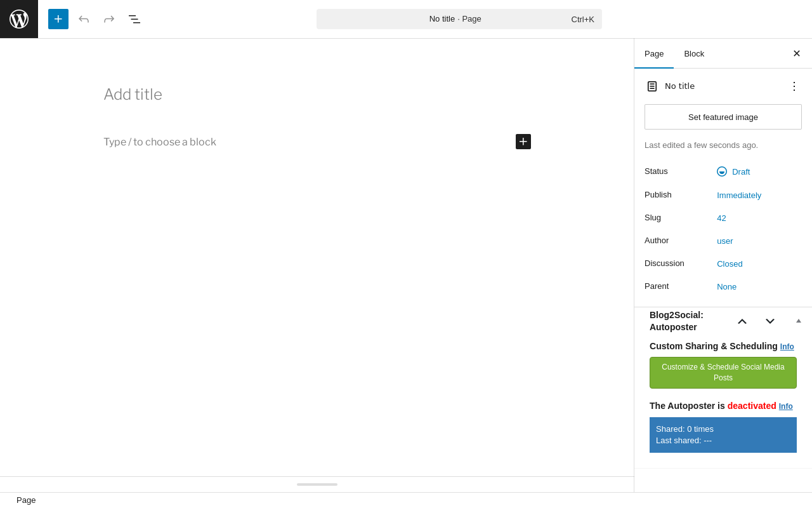812x508 pixels.
Task: Redo the last undone change
Action: pyautogui.click(x=109, y=19)
